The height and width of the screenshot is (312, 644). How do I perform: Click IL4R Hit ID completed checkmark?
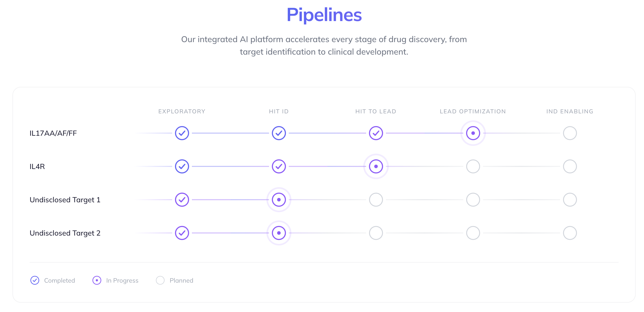279,166
